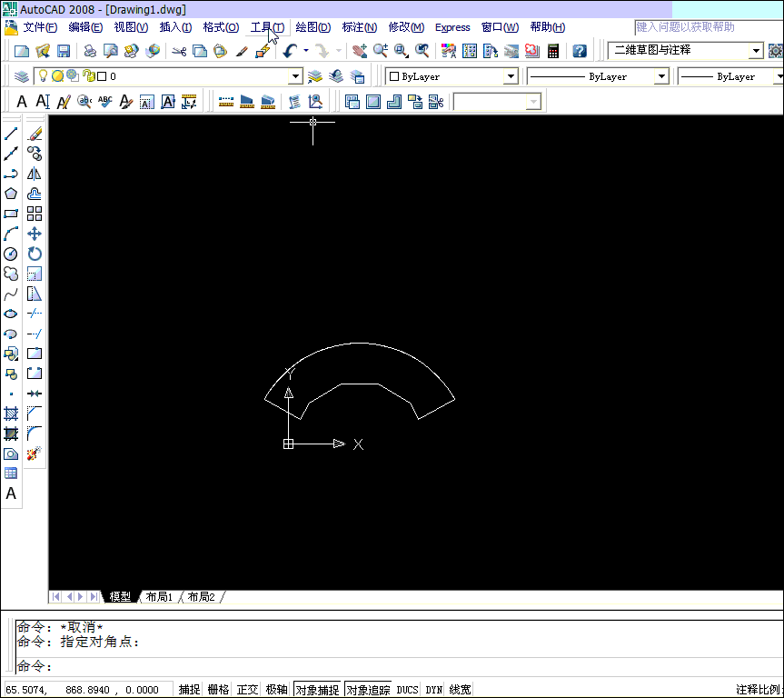
Task: Switch to the 布局1 layout tab
Action: point(159,596)
